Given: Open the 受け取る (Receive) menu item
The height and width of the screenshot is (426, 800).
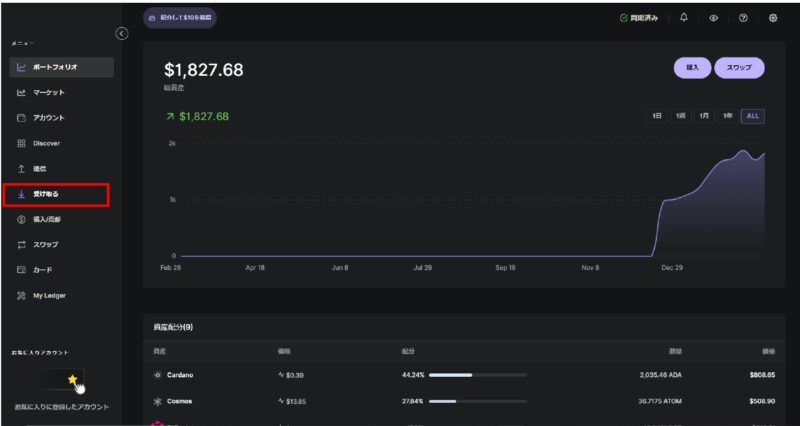Looking at the screenshot, I should 56,194.
